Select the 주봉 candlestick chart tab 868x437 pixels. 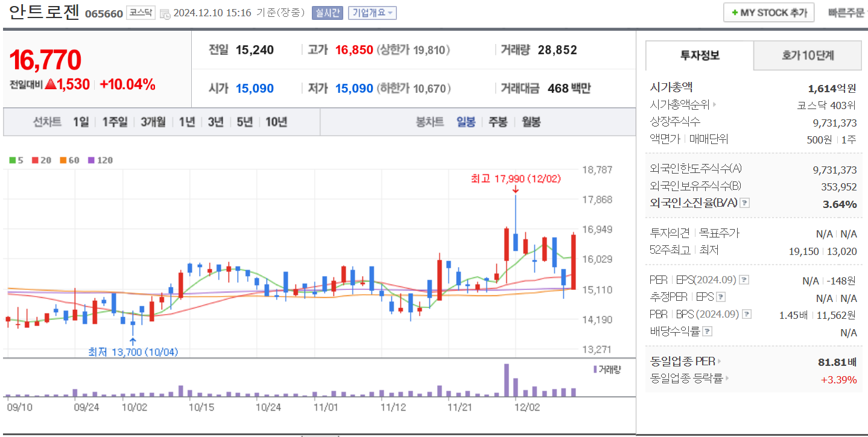[499, 122]
